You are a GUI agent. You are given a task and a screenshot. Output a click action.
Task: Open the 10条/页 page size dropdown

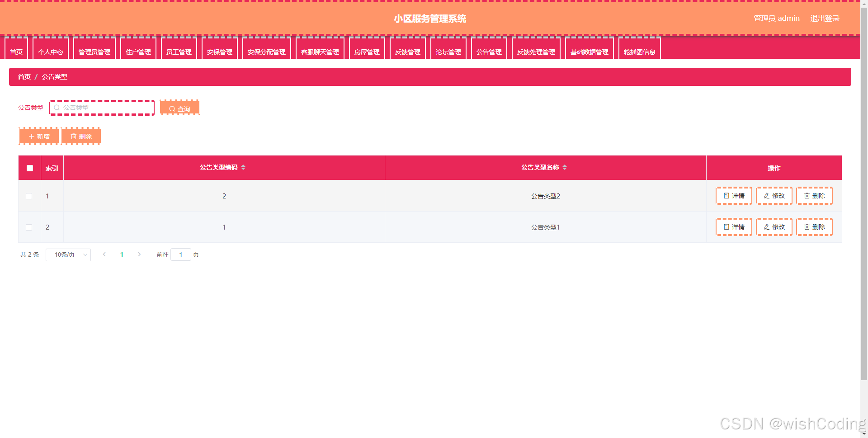click(68, 255)
